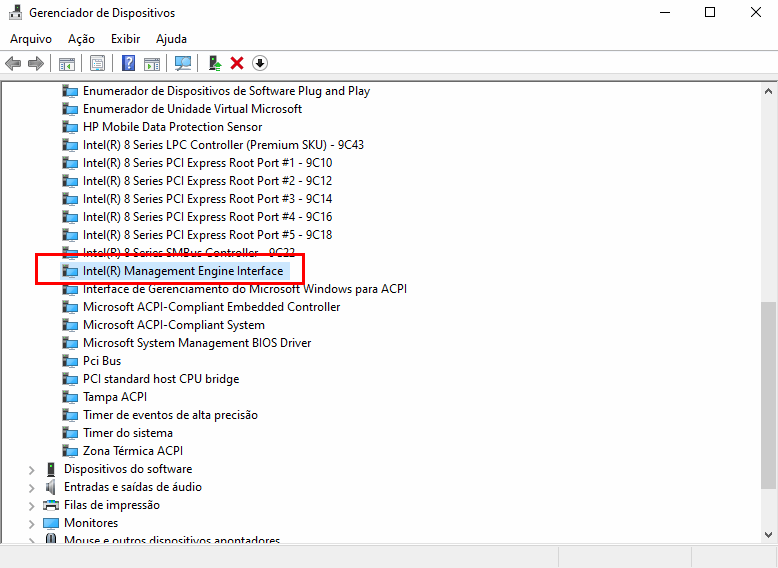Click icon beside Zona Térmica ACPI

pos(70,451)
